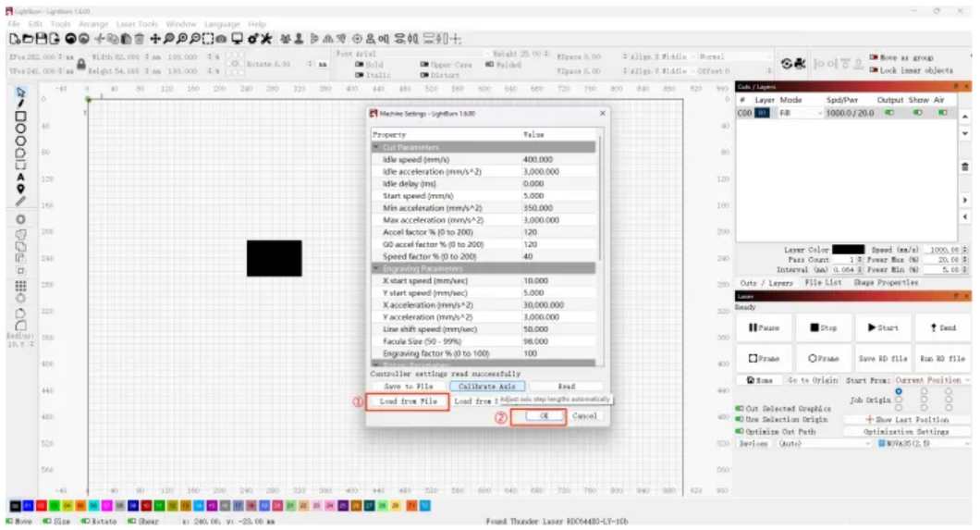Open the Tools menu
This screenshot has height=530, width=980.
[x=61, y=24]
